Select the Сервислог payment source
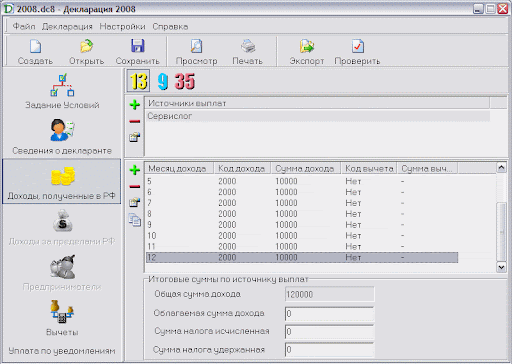The width and height of the screenshot is (512, 364). [x=318, y=116]
